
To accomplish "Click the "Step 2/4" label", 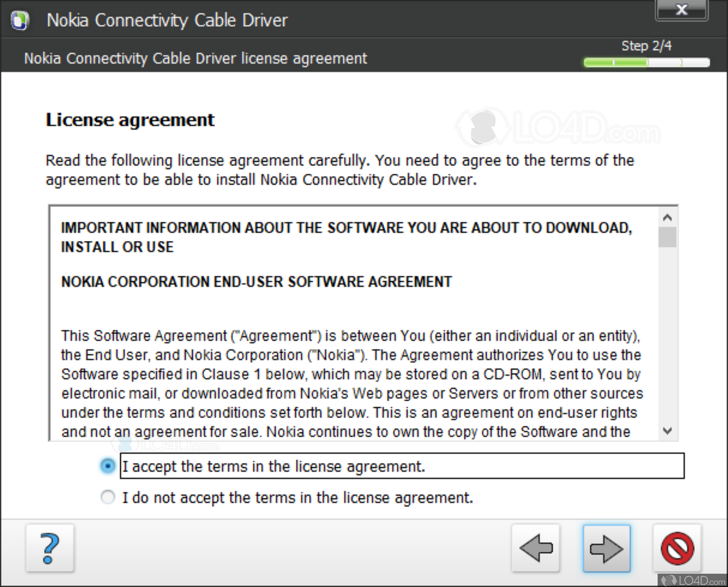I will click(646, 46).
